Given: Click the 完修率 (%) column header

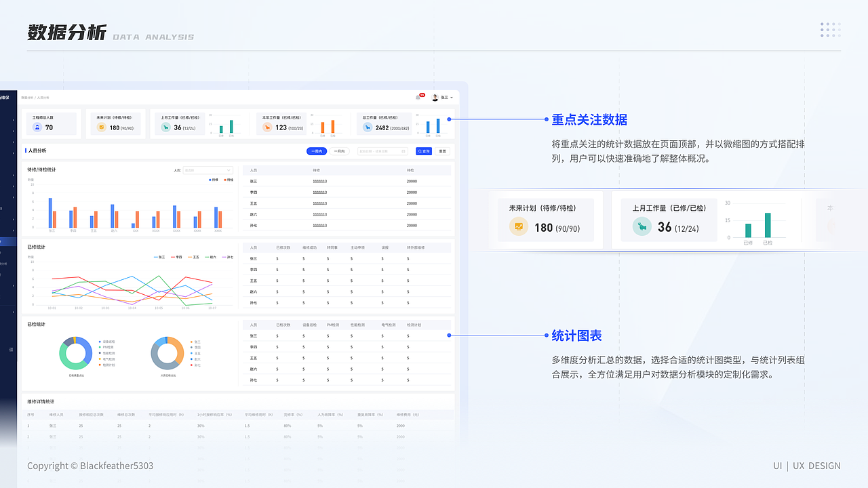Looking at the screenshot, I should click(292, 414).
